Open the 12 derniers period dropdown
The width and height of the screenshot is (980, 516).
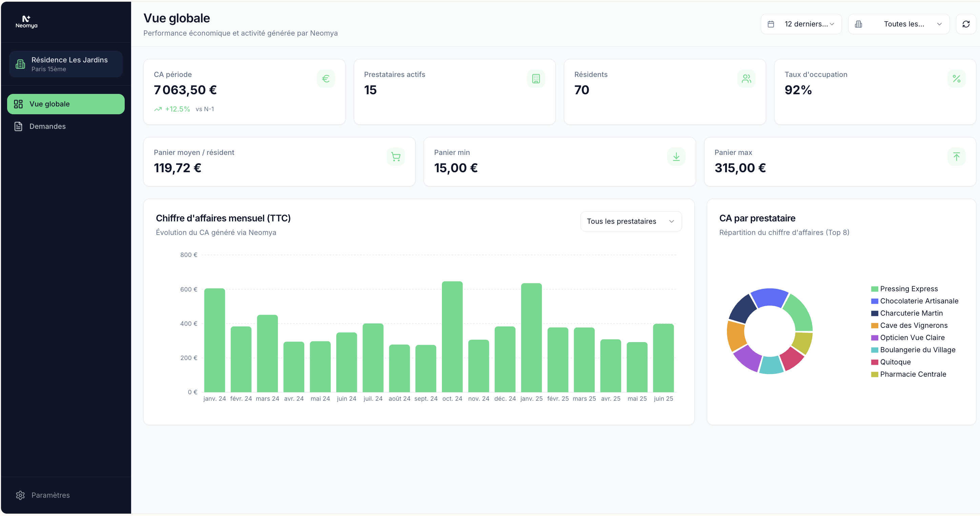click(801, 24)
